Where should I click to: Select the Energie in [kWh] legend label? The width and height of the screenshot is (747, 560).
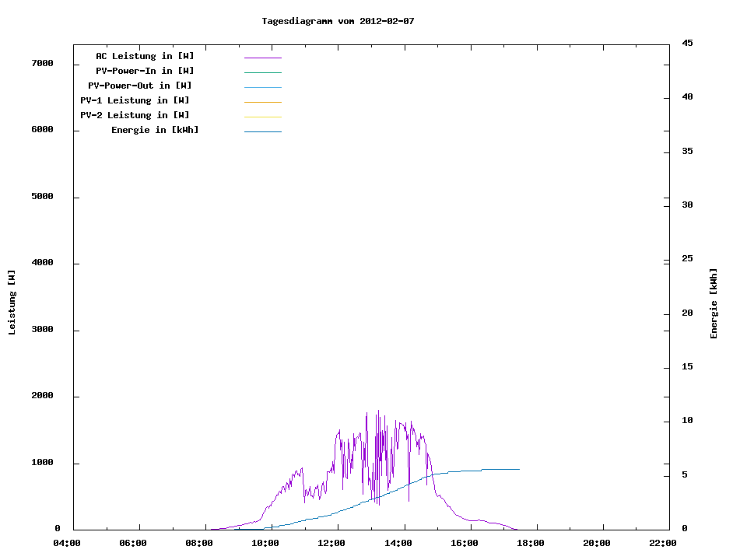155,130
